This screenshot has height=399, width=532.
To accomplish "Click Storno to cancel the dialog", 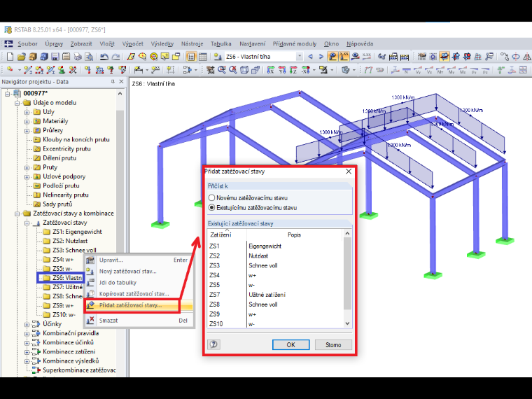I will tap(333, 344).
